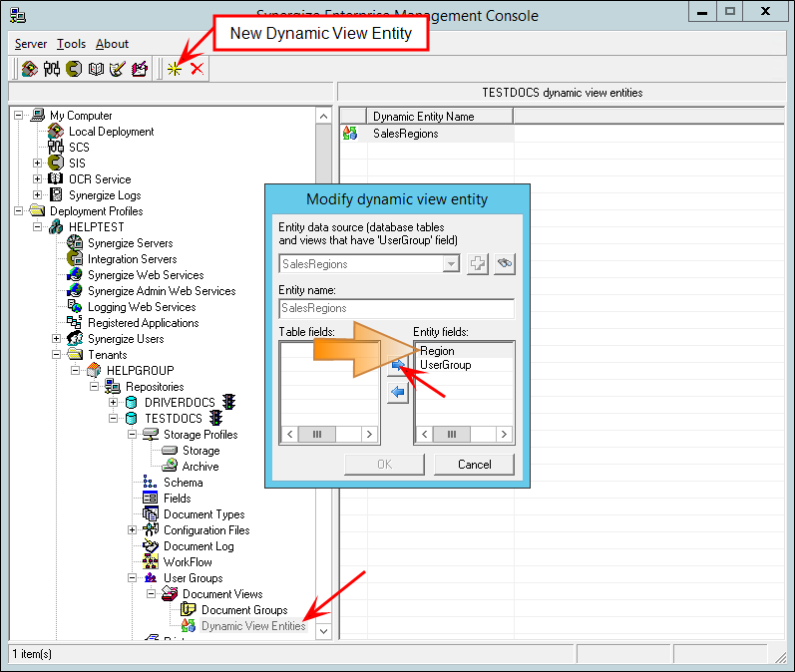Select Synergize Admin Web Services
The height and width of the screenshot is (672, 795).
[x=162, y=291]
